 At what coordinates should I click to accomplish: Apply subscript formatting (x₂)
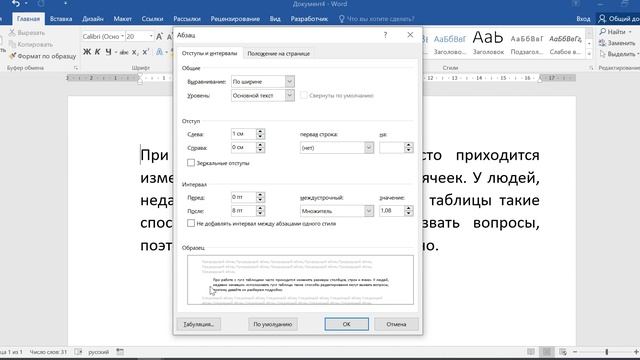tap(135, 52)
